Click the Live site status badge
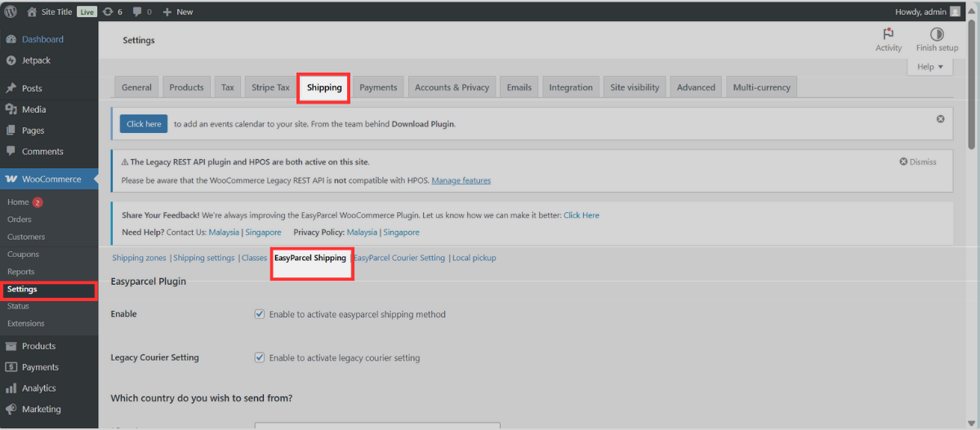Image resolution: width=980 pixels, height=430 pixels. coord(87,11)
